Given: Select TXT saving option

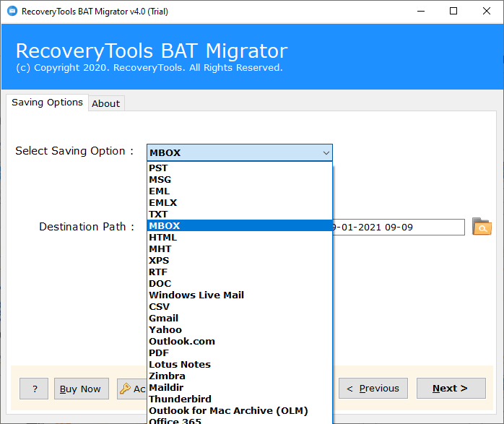Looking at the screenshot, I should [240, 214].
